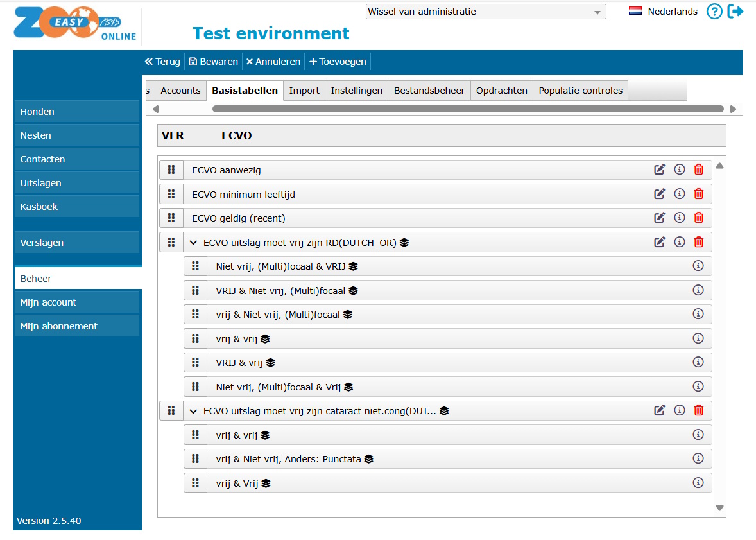
Task: Open info for VRIJ & Niet vrij, (Multi)focaal
Action: (x=698, y=290)
